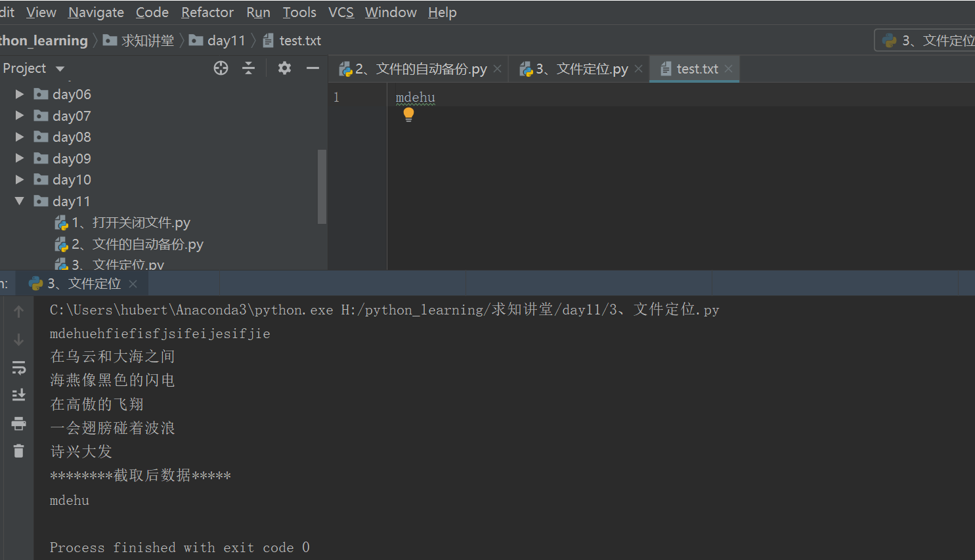Select the day10 folder in tree
Viewport: 975px width, 560px height.
(x=72, y=180)
